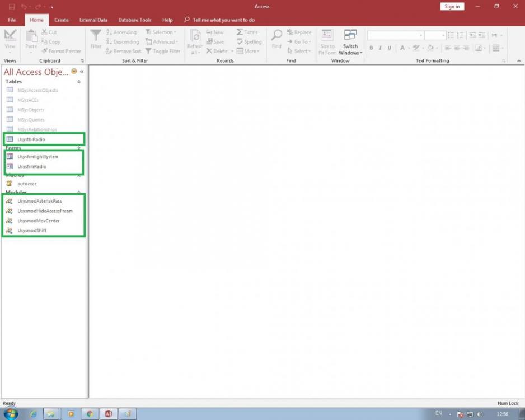The width and height of the screenshot is (525, 420).
Task: Click Refresh All
Action: point(195,42)
